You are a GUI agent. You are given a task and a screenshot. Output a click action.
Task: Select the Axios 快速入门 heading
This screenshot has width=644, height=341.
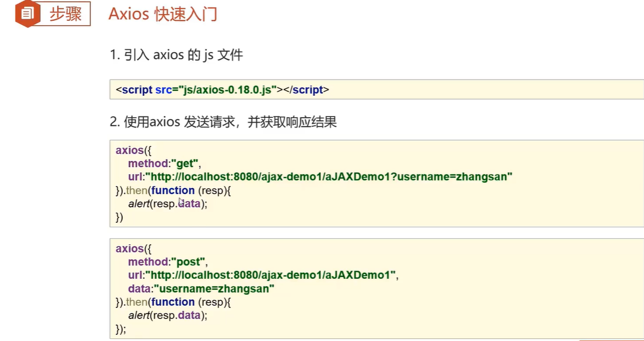tap(162, 14)
